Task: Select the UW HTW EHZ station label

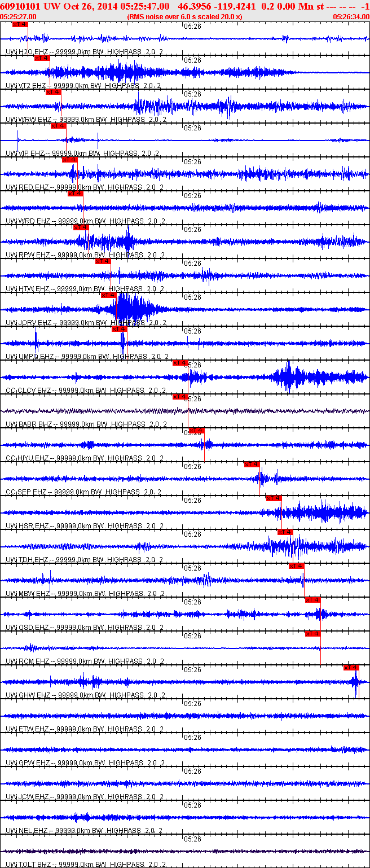Action: pos(85,289)
